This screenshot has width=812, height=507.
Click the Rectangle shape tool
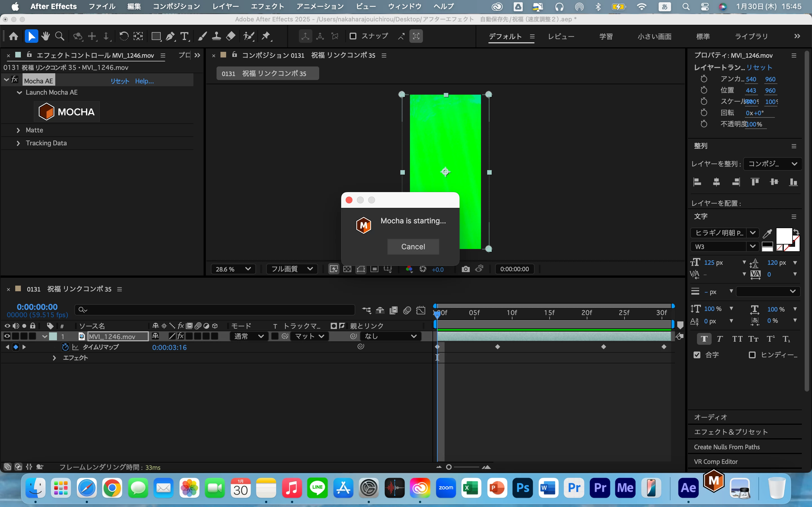point(156,36)
